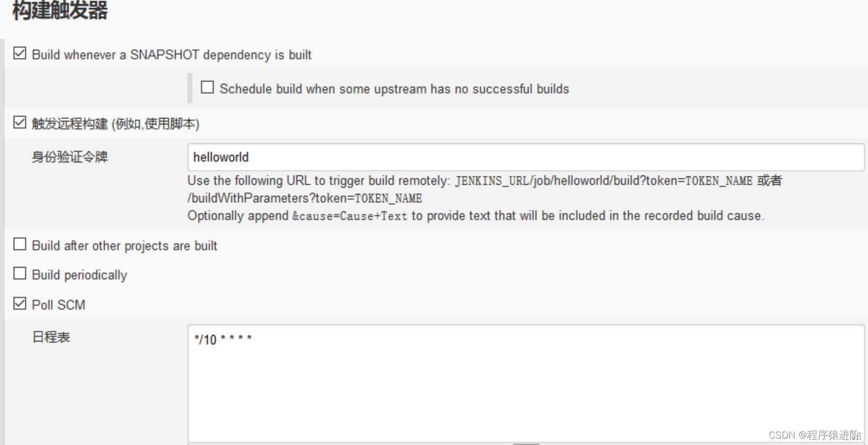Tick the Build after other projects checkbox

tap(20, 244)
